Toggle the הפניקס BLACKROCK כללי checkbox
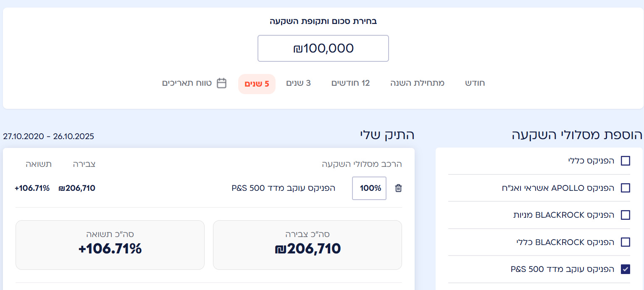This screenshot has height=290, width=644. click(626, 242)
